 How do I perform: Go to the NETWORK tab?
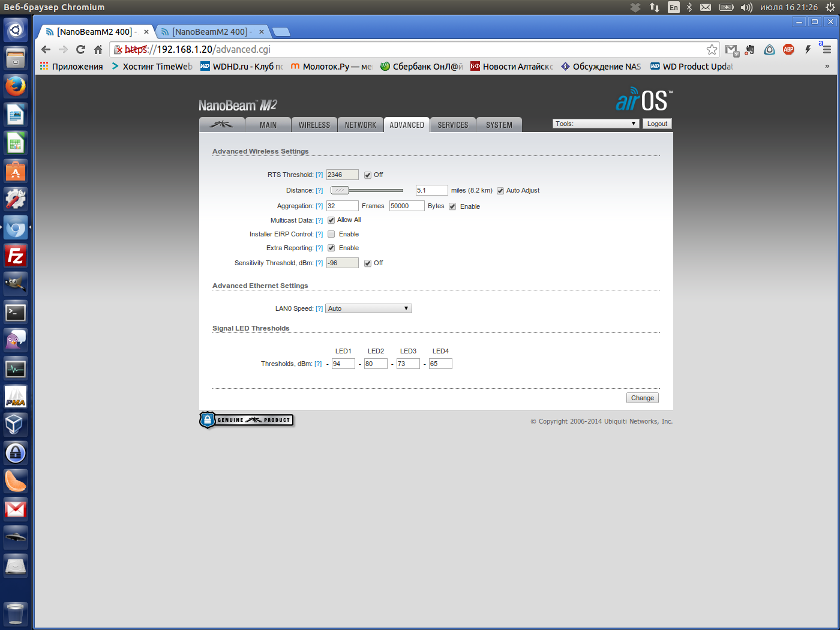(x=361, y=125)
